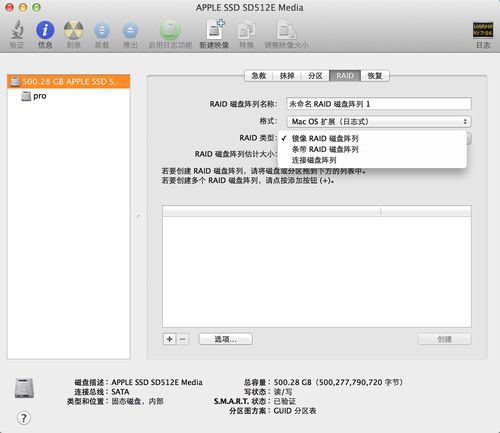The image size is (500, 433).
Task: Choose Concatenated disk set (连接磁盘阵列)
Action: (372, 160)
